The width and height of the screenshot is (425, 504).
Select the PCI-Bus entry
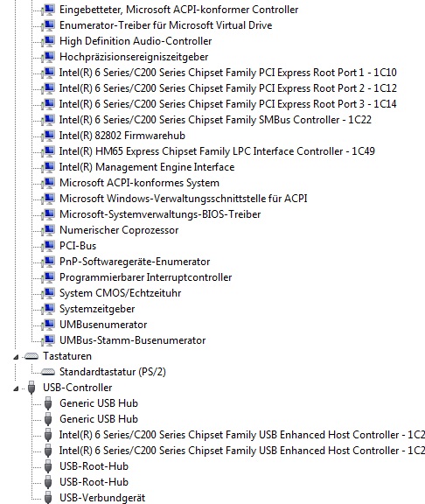[x=78, y=246]
